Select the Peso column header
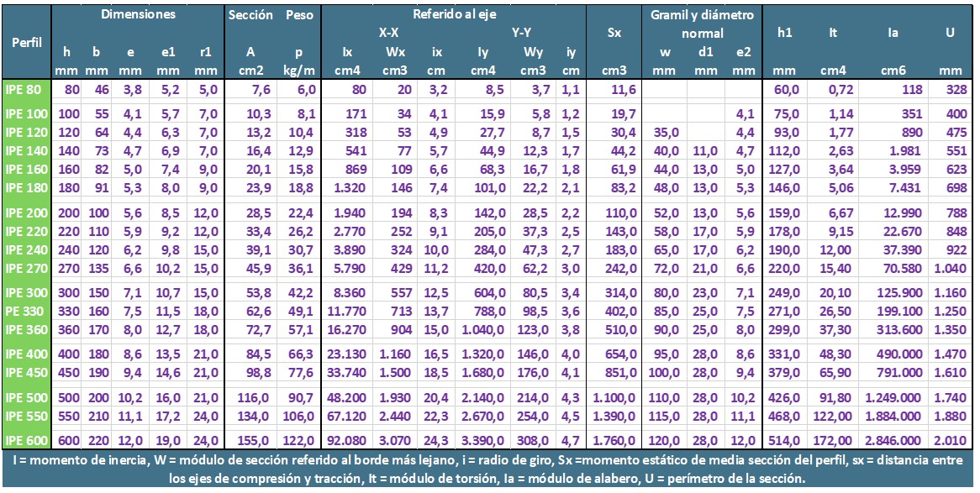This screenshot has width=980, height=493. [298, 15]
